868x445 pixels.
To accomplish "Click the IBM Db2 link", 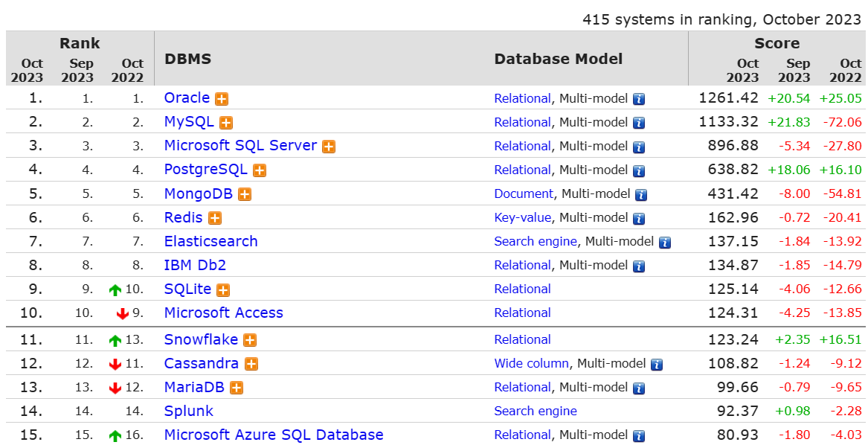I will click(195, 265).
